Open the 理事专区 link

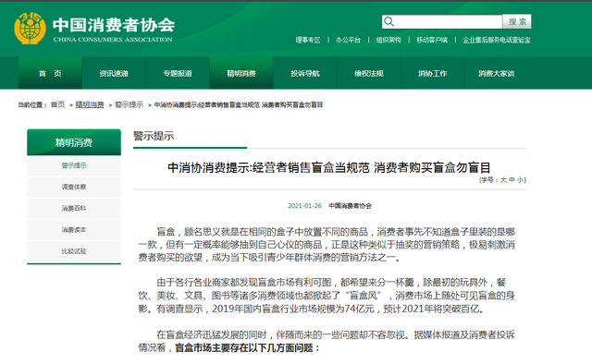[x=308, y=40]
